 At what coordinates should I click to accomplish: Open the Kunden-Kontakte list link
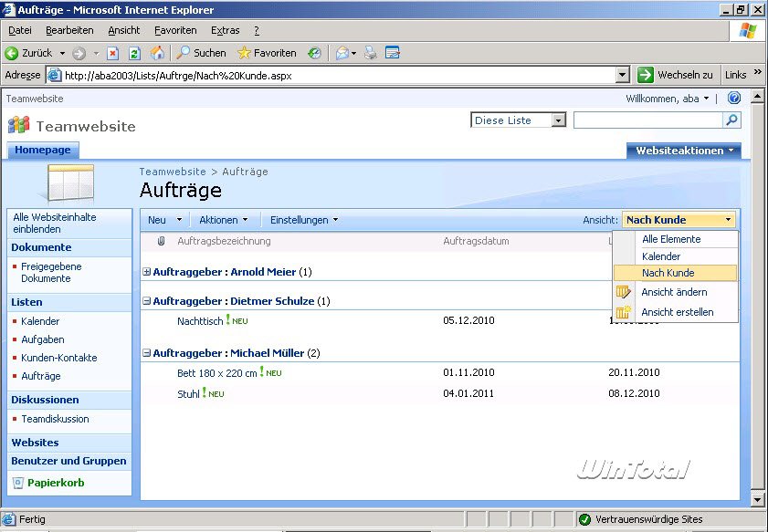coord(58,358)
